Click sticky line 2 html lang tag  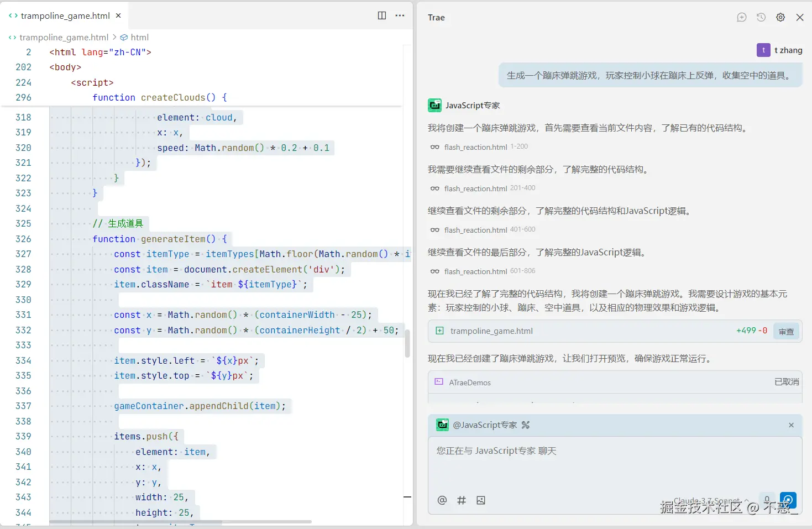point(100,52)
